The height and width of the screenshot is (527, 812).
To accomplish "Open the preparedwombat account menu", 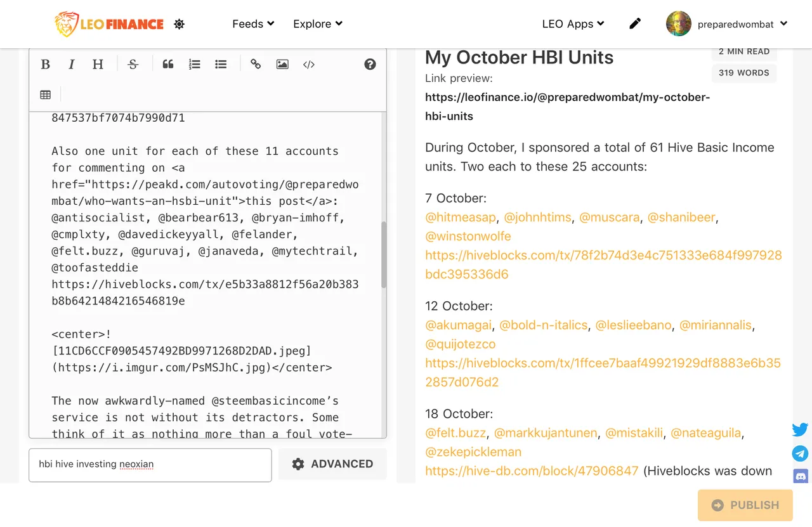I will click(x=742, y=24).
